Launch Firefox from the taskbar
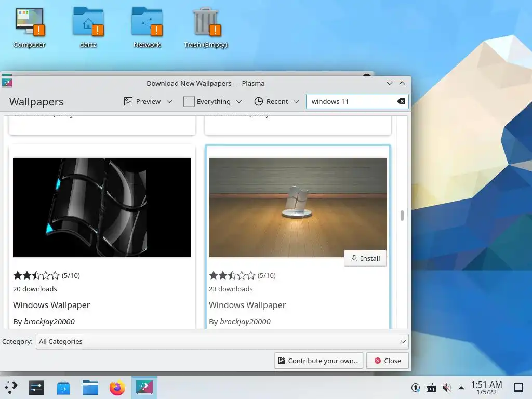 pos(117,388)
